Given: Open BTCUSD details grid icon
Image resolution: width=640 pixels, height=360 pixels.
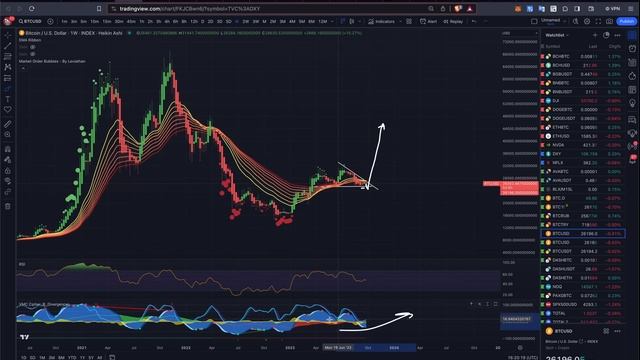Looking at the screenshot, I should click(606, 331).
